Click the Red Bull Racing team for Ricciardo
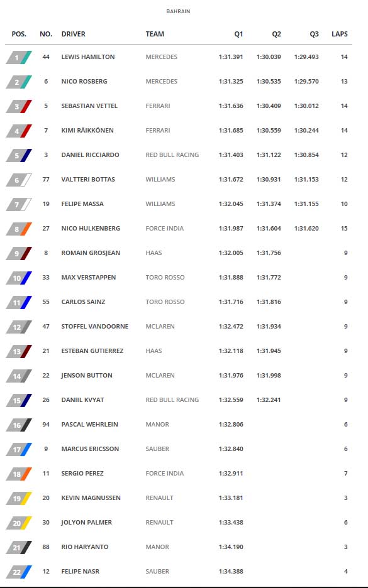368x588 pixels. (x=172, y=155)
